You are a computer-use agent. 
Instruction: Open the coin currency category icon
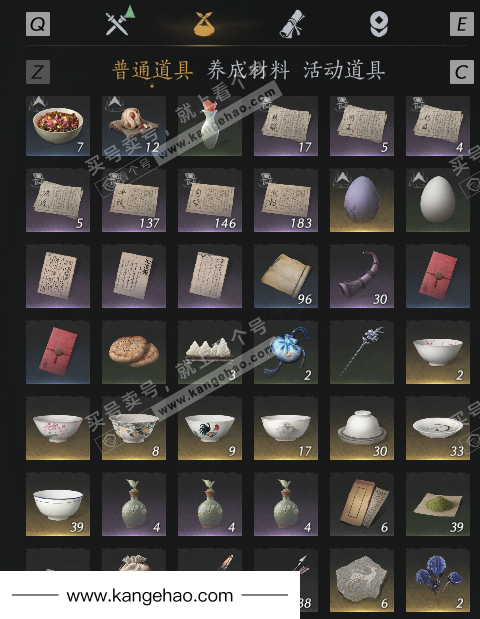tap(379, 24)
